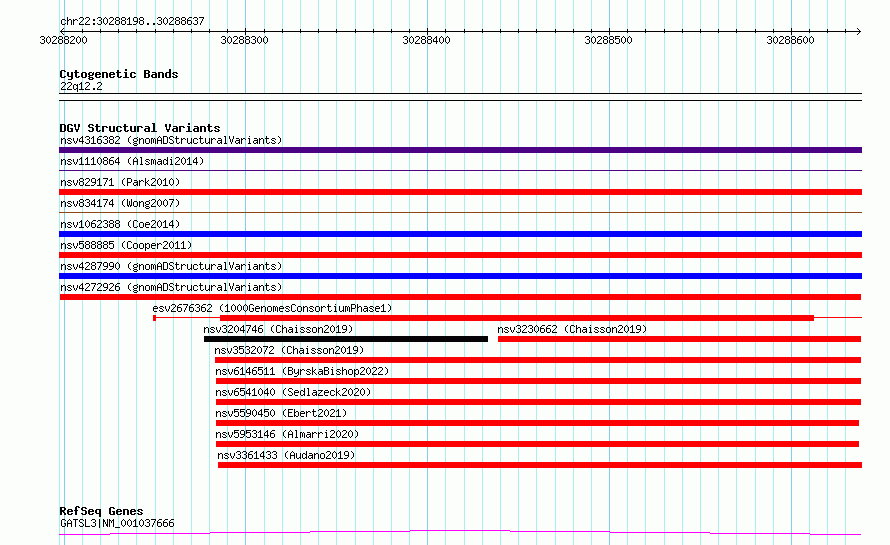Open variant label nsv4272926 (gnomADStructuralVariants)

coord(171,287)
